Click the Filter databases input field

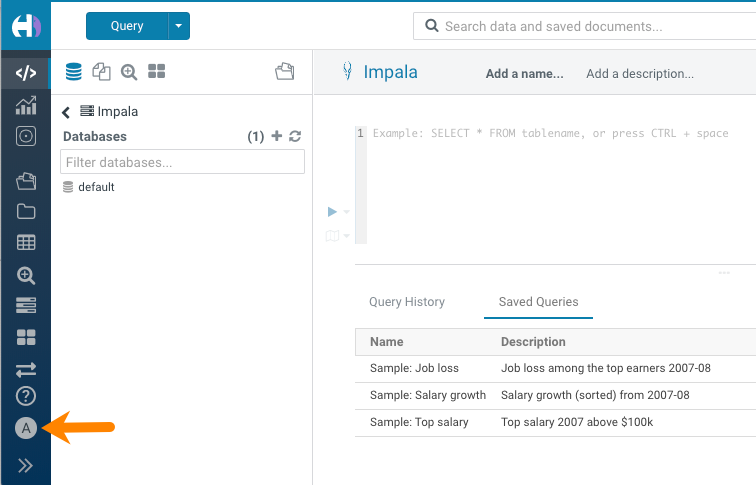(182, 162)
